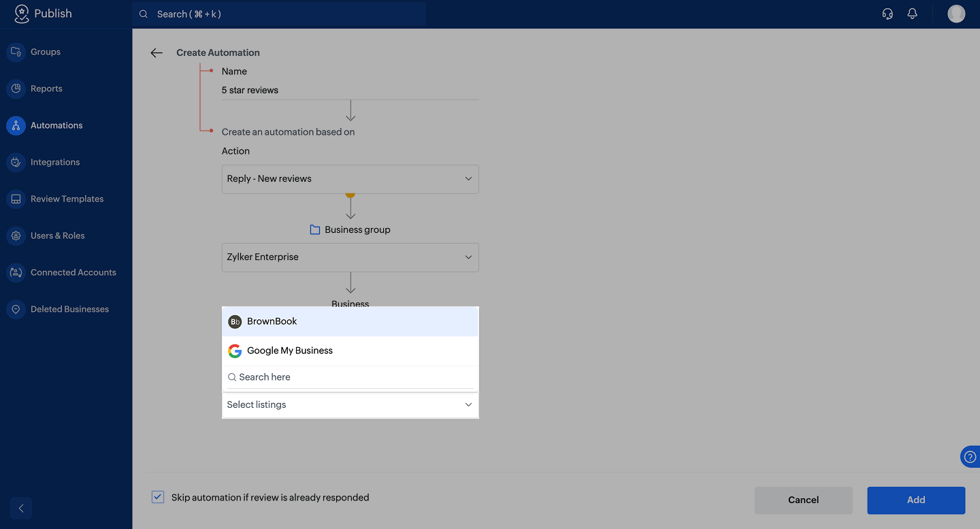Open the Select listings dropdown
The image size is (980, 529).
click(x=350, y=405)
